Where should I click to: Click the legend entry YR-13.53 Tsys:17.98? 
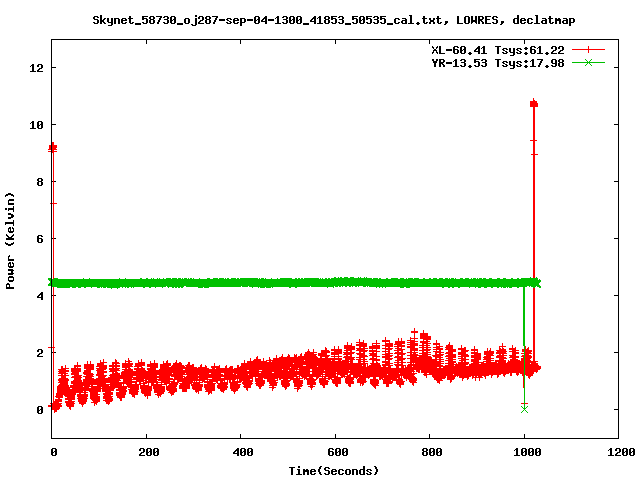(498, 63)
